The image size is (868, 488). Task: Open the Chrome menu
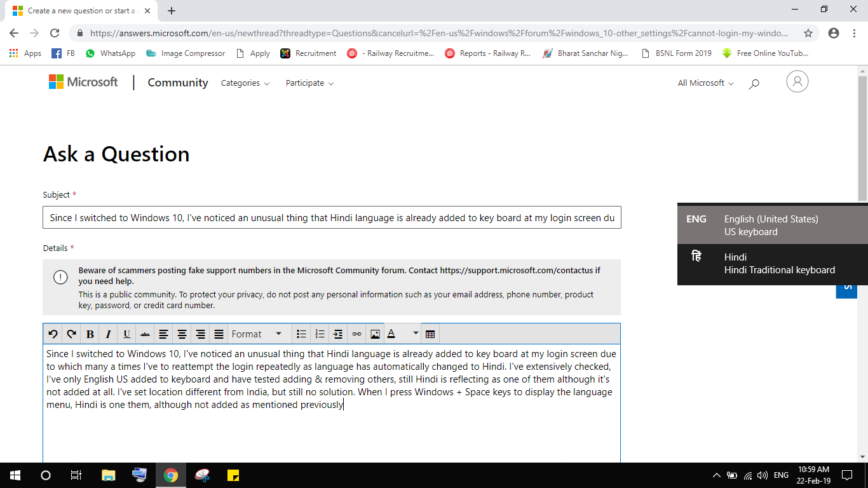(x=854, y=33)
